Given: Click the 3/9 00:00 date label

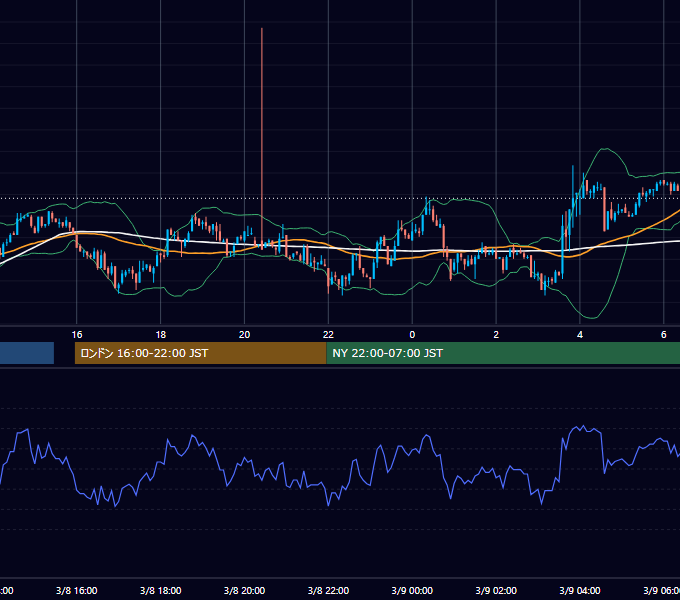Looking at the screenshot, I should (x=412, y=590).
